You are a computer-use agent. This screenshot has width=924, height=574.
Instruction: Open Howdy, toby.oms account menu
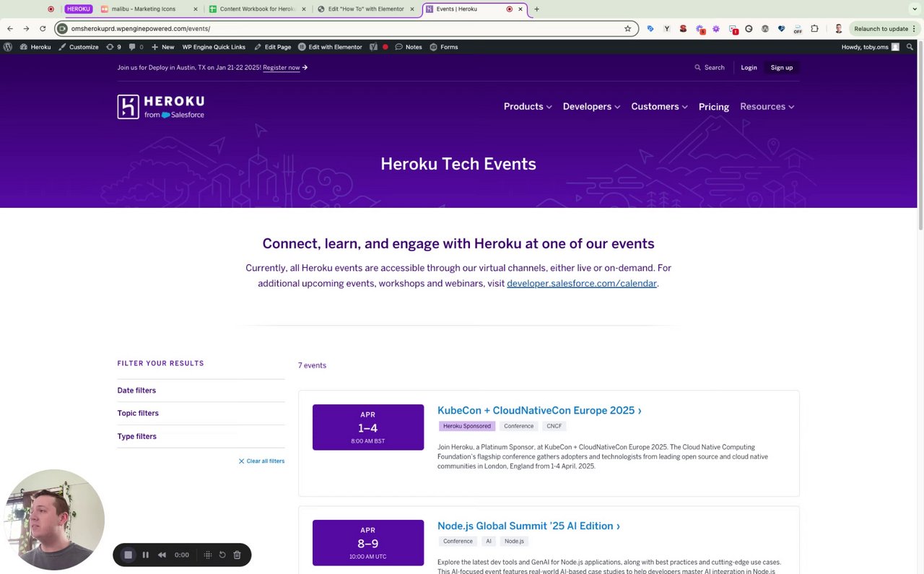point(871,47)
